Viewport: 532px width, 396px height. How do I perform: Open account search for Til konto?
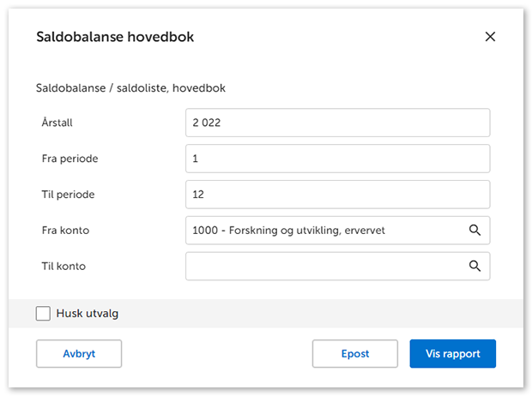475,267
